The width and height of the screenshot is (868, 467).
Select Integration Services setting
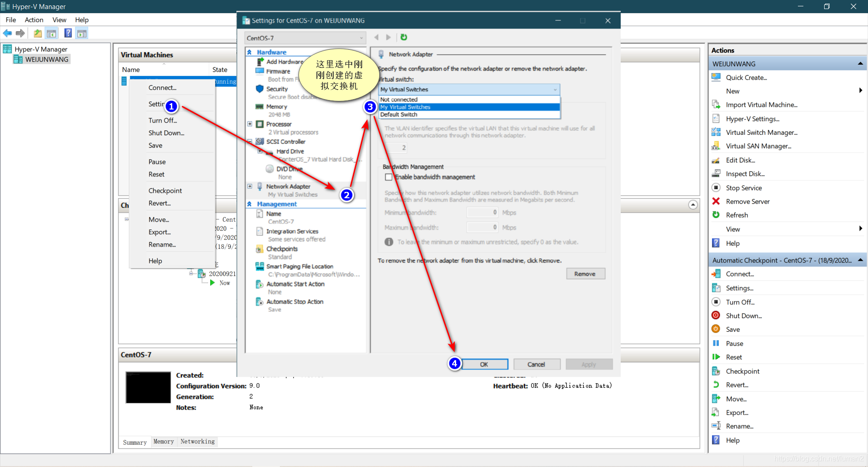point(292,231)
